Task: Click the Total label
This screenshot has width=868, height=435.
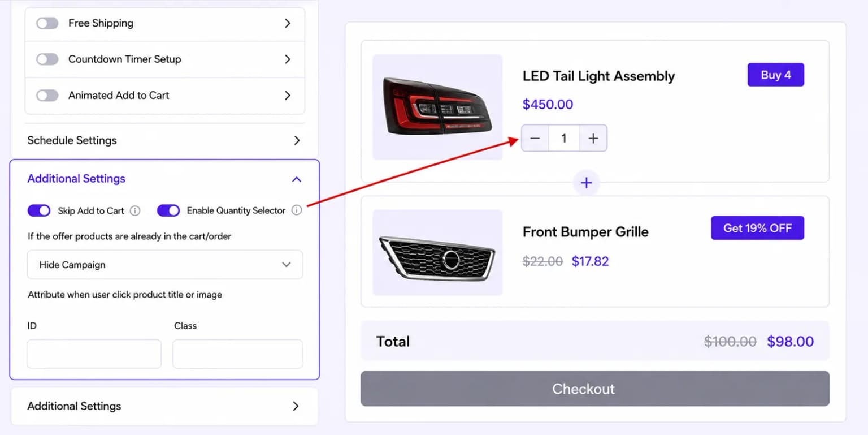Action: 393,342
